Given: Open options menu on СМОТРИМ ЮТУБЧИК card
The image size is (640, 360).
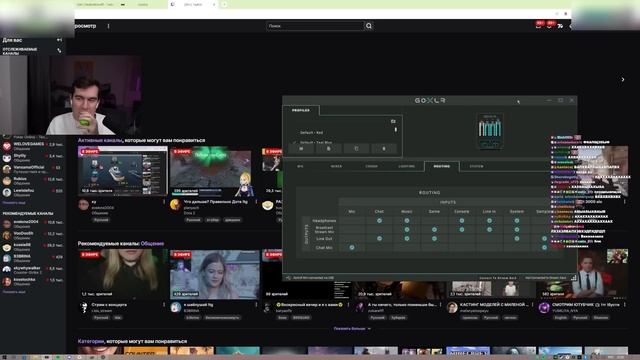Looking at the screenshot, I should [x=624, y=304].
